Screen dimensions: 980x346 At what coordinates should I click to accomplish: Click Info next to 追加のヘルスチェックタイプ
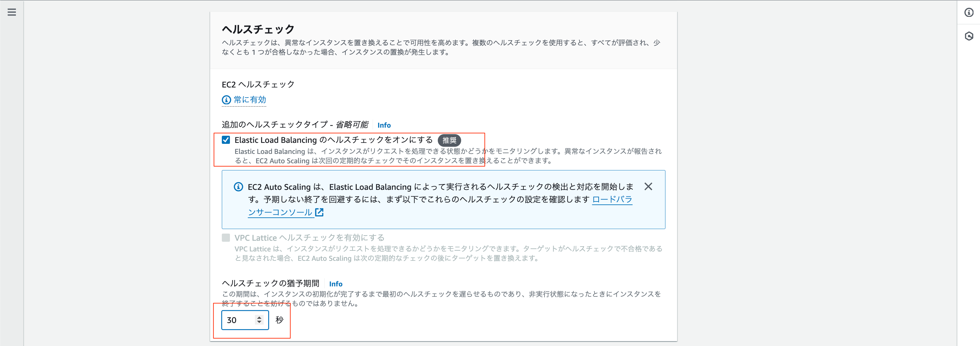click(x=384, y=125)
